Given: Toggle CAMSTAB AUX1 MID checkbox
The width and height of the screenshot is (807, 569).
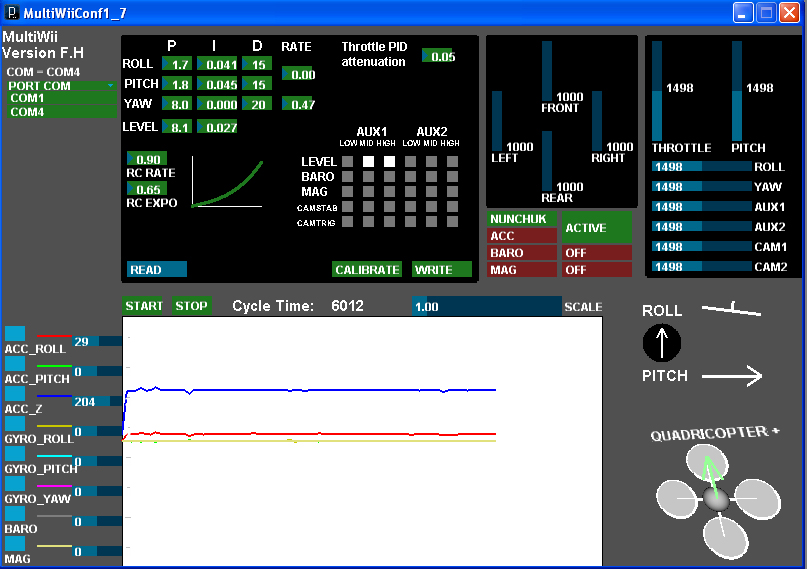Looking at the screenshot, I should (369, 206).
